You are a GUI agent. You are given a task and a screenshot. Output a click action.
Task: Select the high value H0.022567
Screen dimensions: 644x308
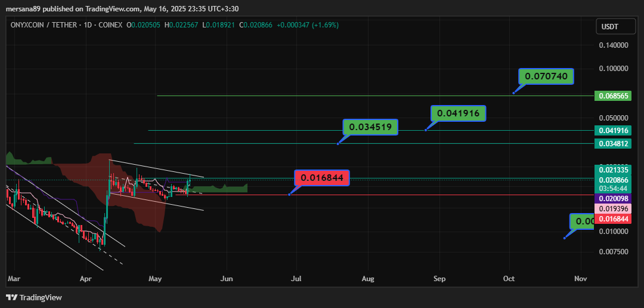coord(181,25)
